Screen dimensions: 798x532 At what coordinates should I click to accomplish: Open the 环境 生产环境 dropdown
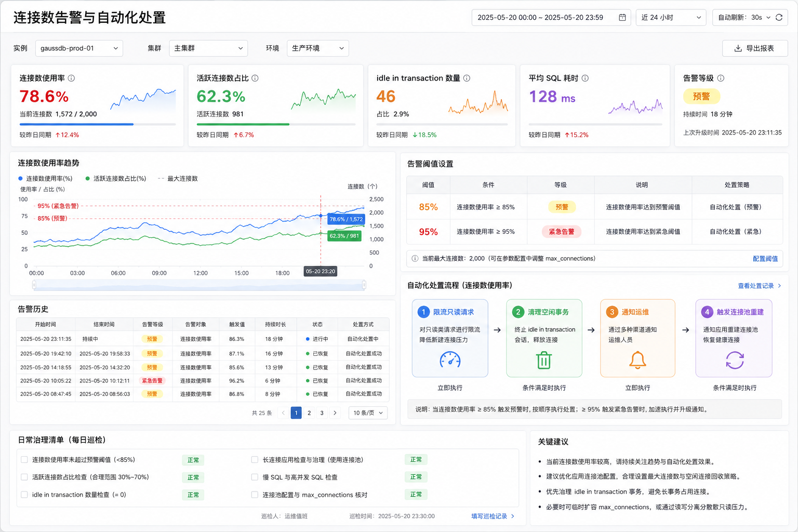(318, 48)
